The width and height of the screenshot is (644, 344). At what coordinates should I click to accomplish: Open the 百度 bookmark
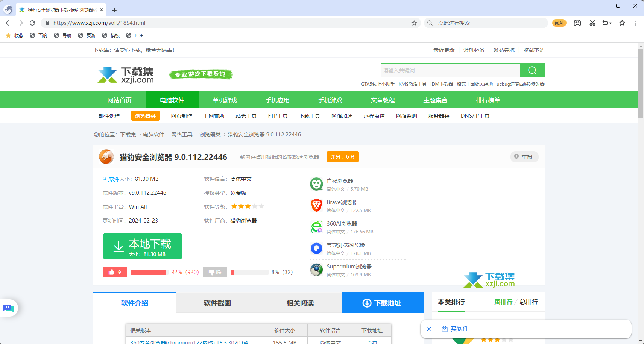(39, 36)
